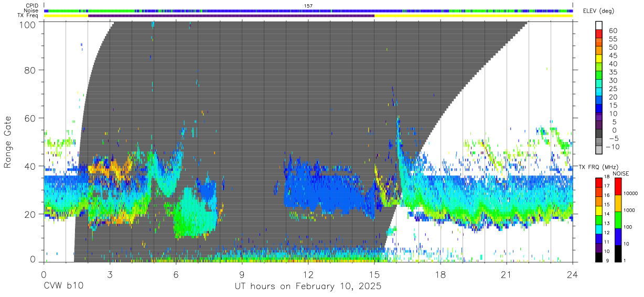This screenshot has width=644, height=297.
Task: Click the 'Range Gate' y-axis title
Action: tap(8, 142)
